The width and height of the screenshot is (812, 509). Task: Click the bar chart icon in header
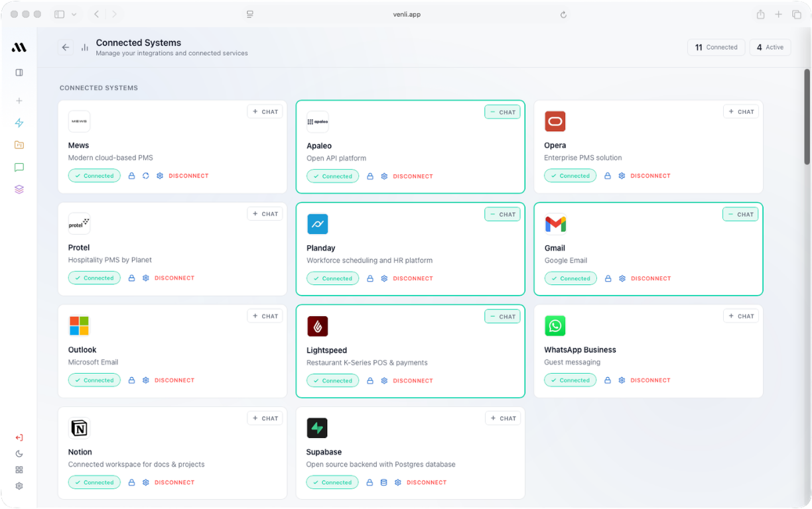pyautogui.click(x=85, y=47)
